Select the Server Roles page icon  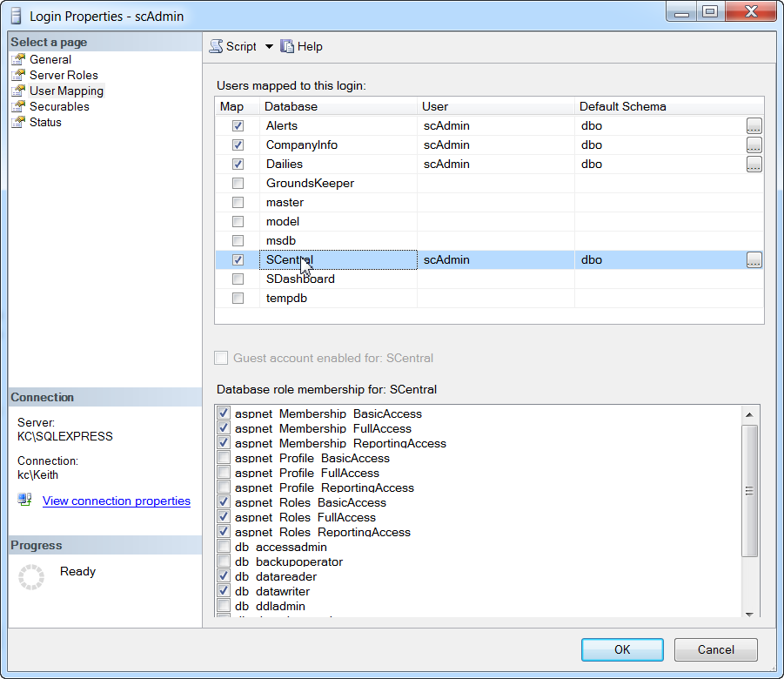point(19,75)
